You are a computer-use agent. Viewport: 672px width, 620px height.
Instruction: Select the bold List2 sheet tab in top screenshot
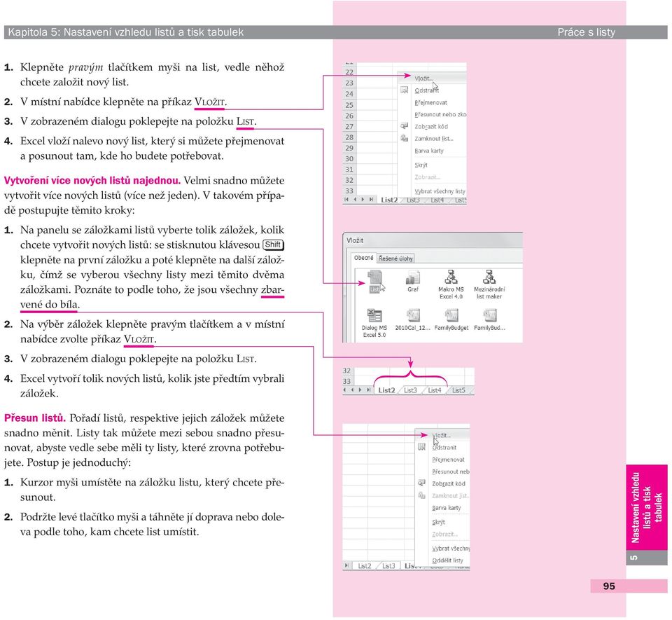coord(389,200)
